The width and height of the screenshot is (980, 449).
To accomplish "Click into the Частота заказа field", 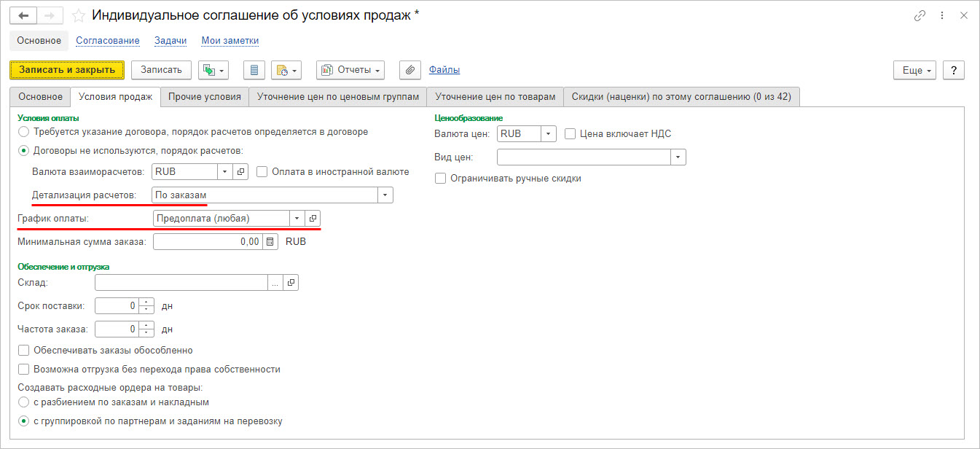I will [x=117, y=329].
